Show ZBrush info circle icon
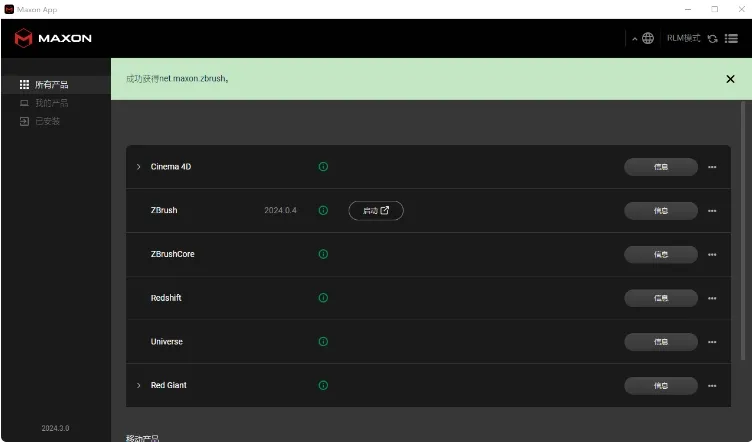752x442 pixels. point(323,210)
